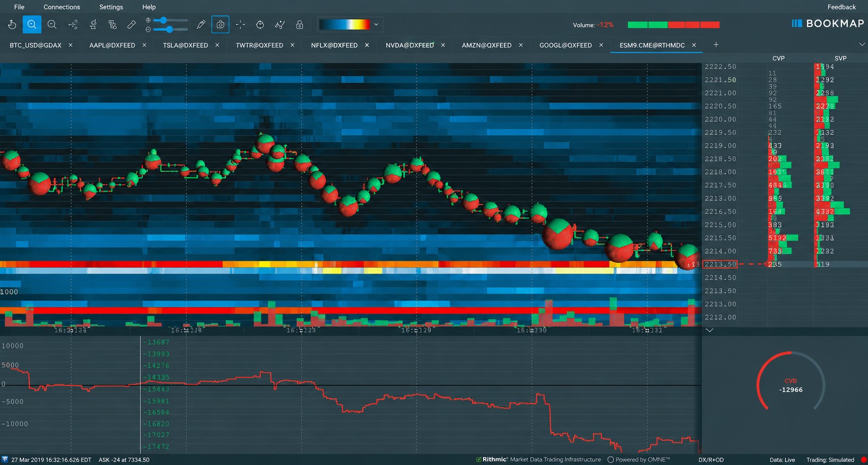This screenshot has height=465, width=868.
Task: Click the minus circle icon beside lower slider
Action: coord(148,29)
